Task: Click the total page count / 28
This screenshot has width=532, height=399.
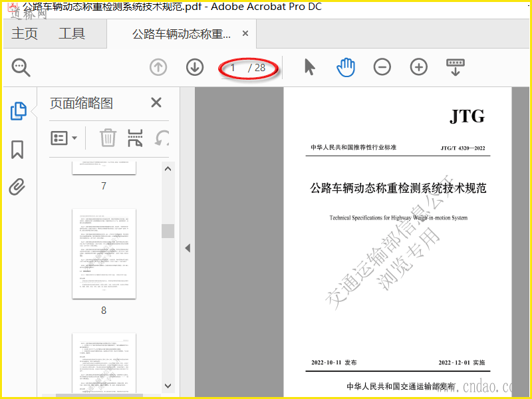Action: coord(257,68)
